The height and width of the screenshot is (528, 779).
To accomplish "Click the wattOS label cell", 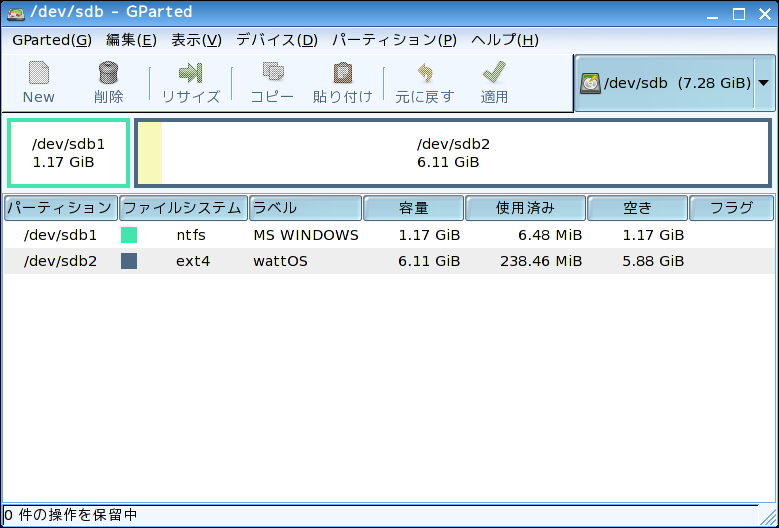I will click(280, 261).
